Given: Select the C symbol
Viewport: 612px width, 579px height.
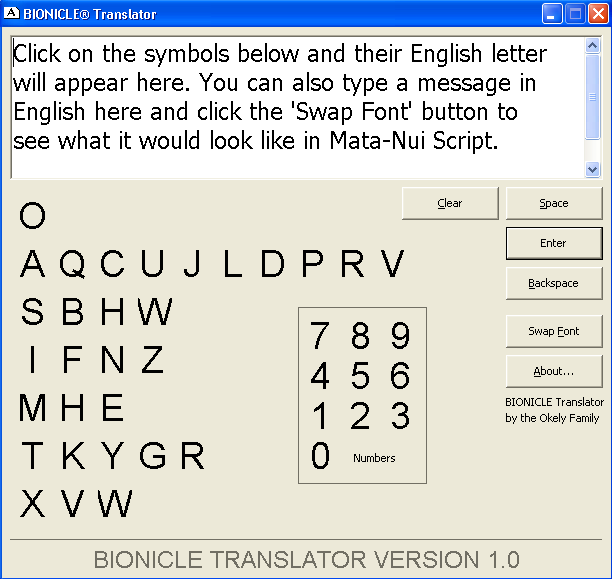Looking at the screenshot, I should click(x=112, y=264).
